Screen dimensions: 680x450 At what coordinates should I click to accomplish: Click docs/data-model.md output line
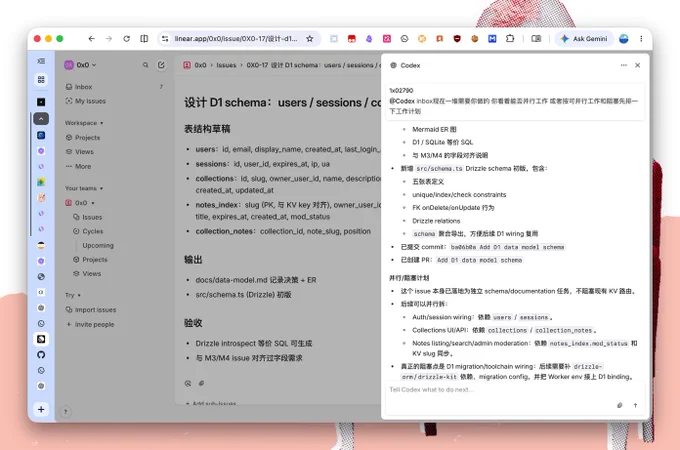coord(256,280)
